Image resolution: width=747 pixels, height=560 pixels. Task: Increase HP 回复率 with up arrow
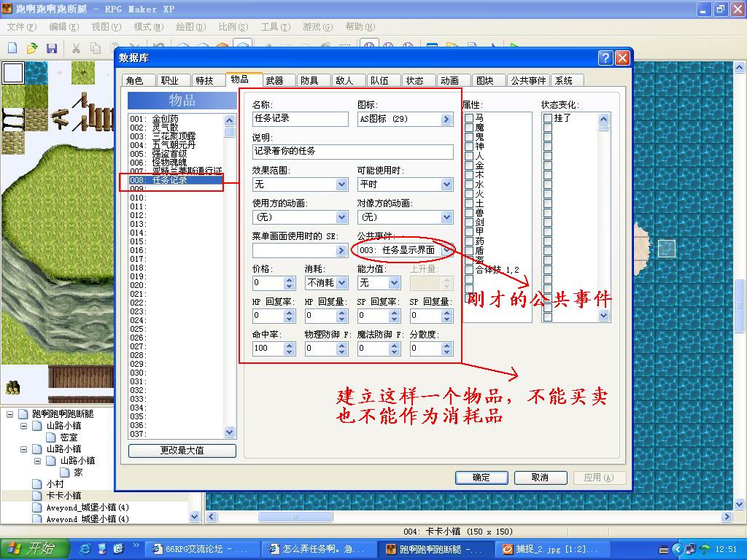(x=289, y=313)
